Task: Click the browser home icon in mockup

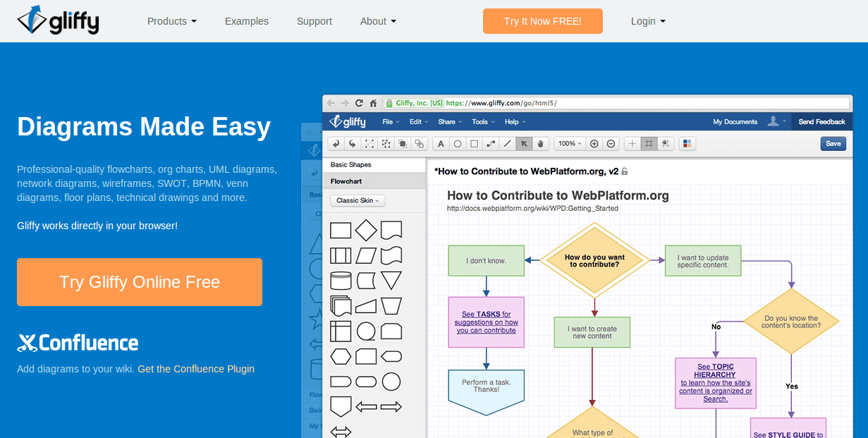Action: (x=374, y=103)
